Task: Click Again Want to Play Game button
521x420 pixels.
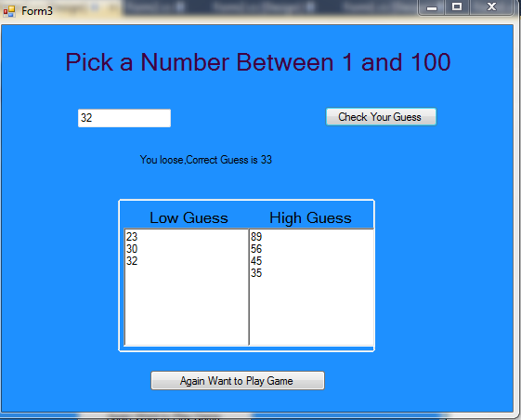Action: pos(238,380)
